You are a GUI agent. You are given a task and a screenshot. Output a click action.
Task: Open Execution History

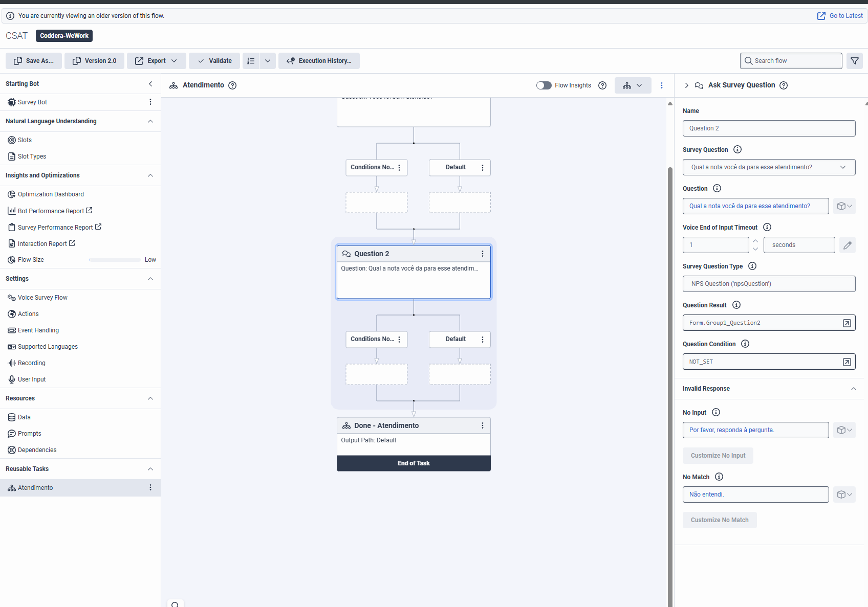(319, 61)
